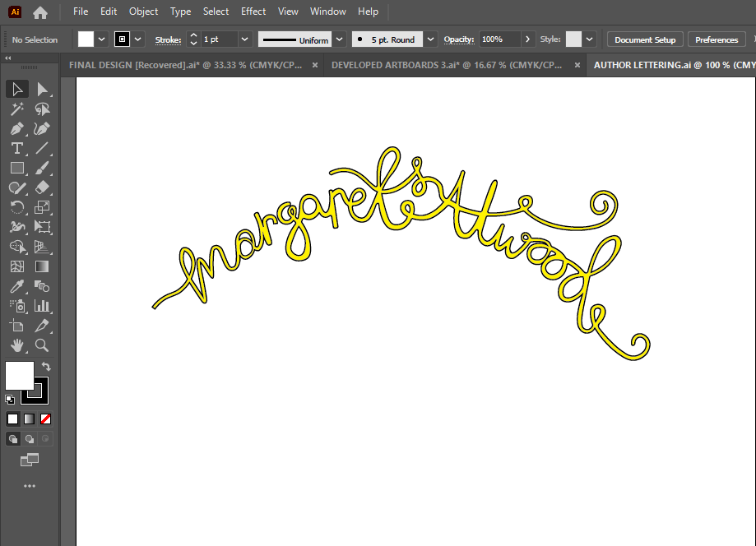Select the Eyedropper tool
The width and height of the screenshot is (756, 546).
[x=16, y=286]
